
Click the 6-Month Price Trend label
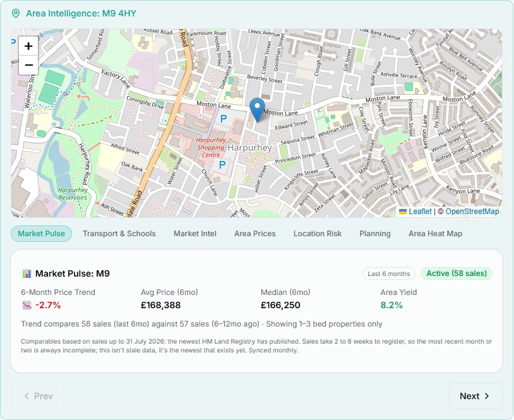[x=58, y=292]
